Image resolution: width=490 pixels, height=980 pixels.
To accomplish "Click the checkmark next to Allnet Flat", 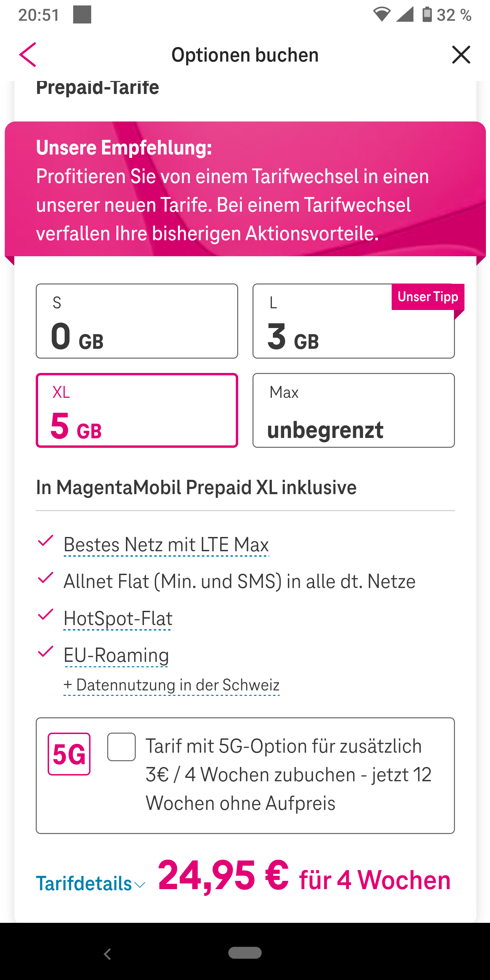I will (45, 578).
